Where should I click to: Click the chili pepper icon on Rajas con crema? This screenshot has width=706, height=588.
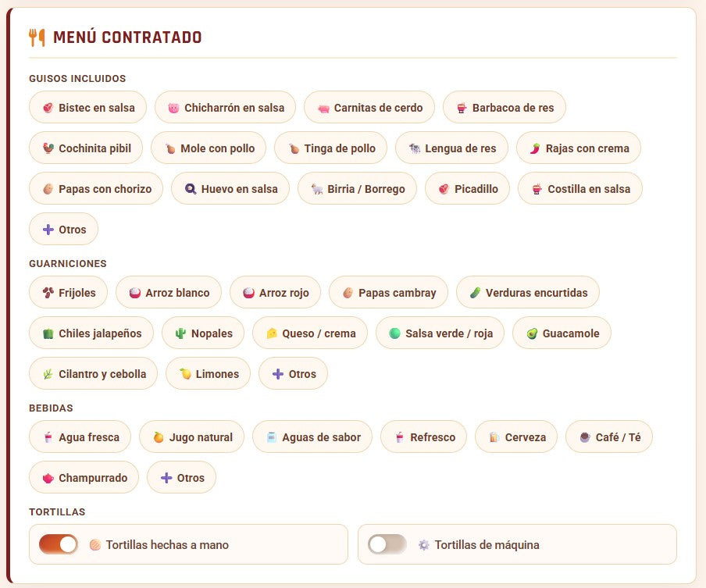[x=534, y=148]
